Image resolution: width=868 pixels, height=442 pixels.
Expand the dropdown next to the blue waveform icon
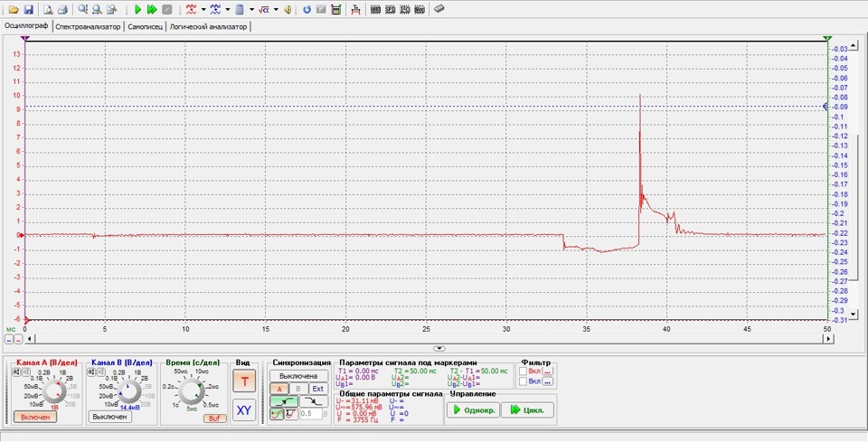coord(227,9)
